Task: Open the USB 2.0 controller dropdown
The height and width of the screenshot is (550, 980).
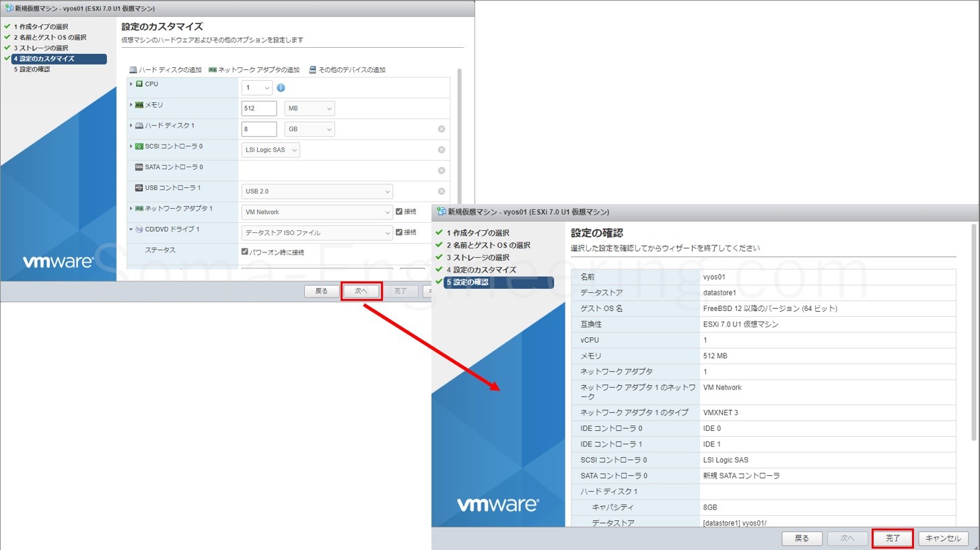Action: click(317, 191)
